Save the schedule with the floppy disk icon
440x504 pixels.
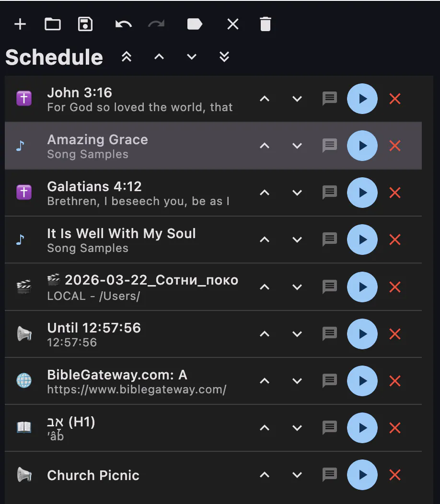coord(85,24)
